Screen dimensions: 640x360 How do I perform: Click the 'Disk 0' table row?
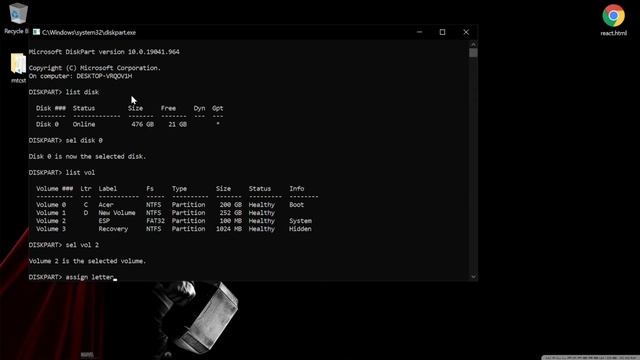coord(128,124)
